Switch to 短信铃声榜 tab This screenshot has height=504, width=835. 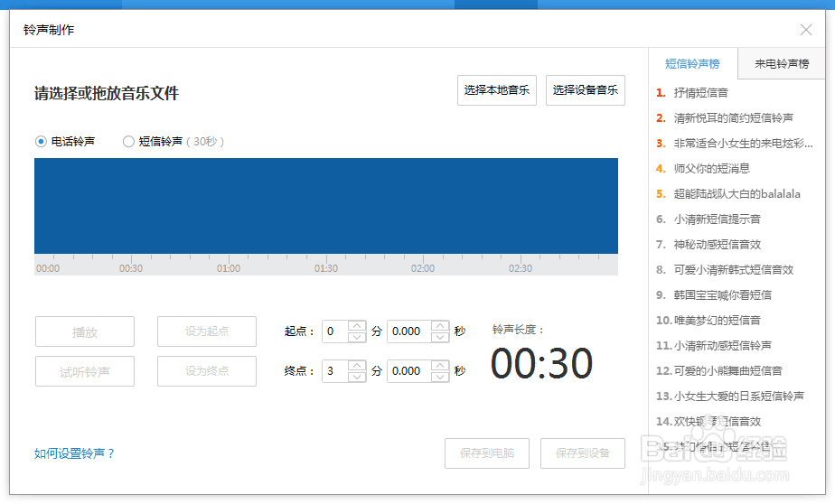click(x=692, y=64)
